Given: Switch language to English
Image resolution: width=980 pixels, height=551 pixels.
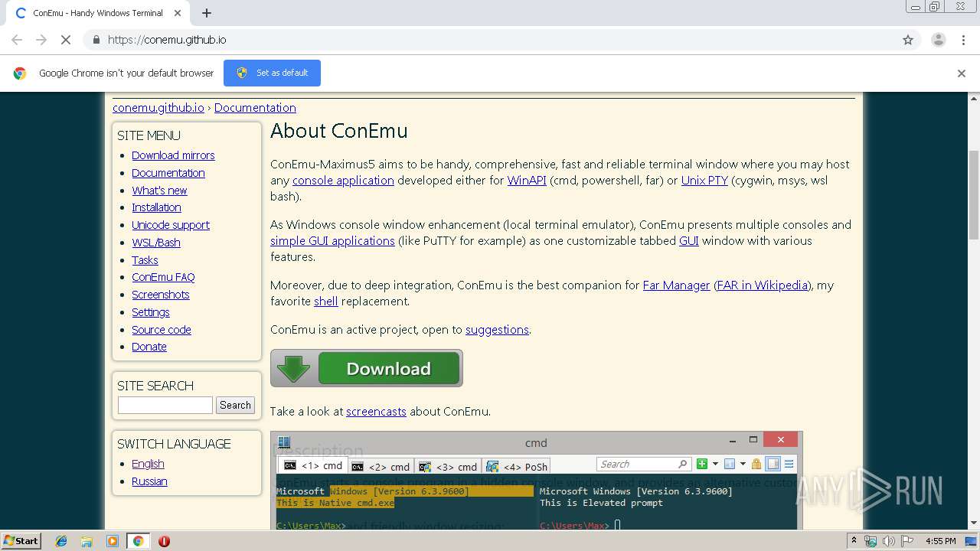Looking at the screenshot, I should point(148,464).
